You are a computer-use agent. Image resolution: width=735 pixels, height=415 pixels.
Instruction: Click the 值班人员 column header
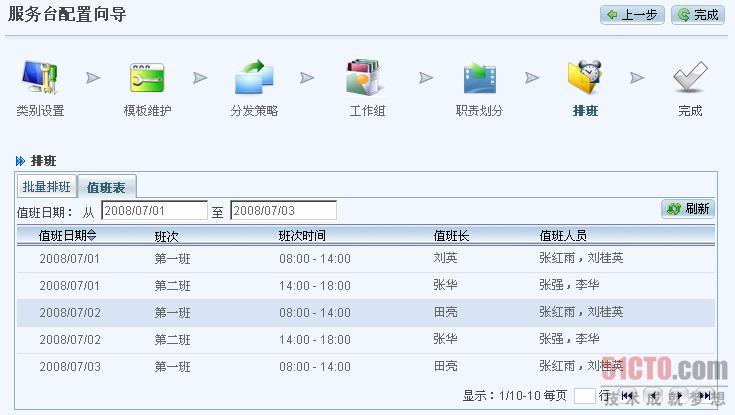point(563,236)
